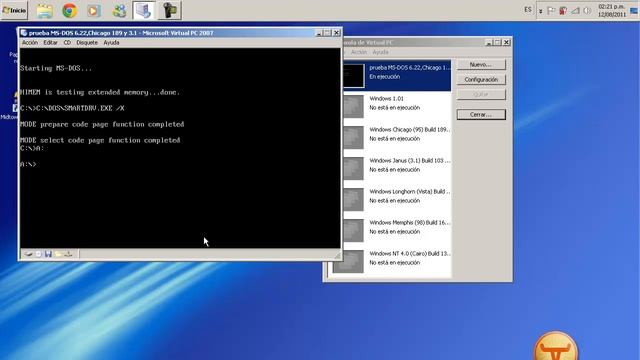
Task: Click the Virtual PC 2007 title bar icon
Action: (24, 33)
